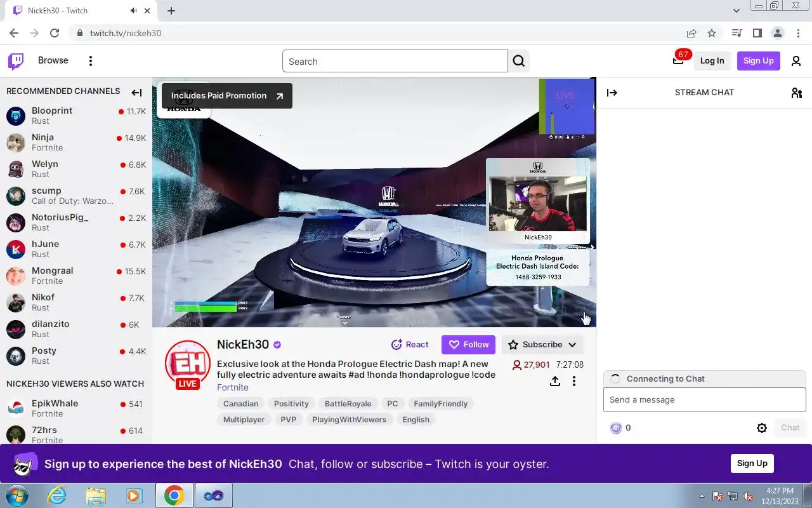The image size is (812, 508).
Task: Click Ninja channel avatar
Action: 16,142
